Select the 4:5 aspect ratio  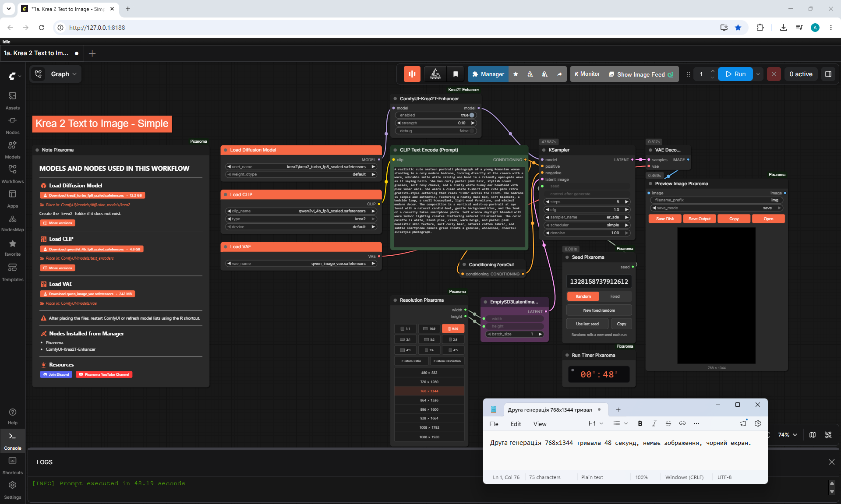(453, 350)
